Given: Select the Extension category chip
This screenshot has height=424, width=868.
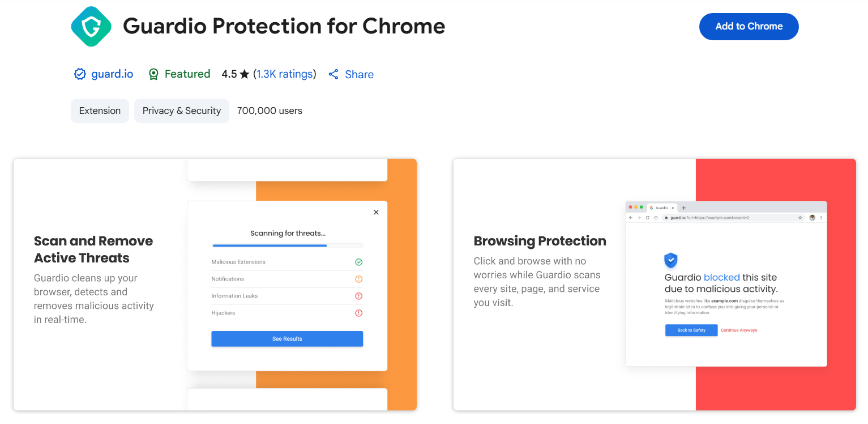Looking at the screenshot, I should pyautogui.click(x=100, y=111).
